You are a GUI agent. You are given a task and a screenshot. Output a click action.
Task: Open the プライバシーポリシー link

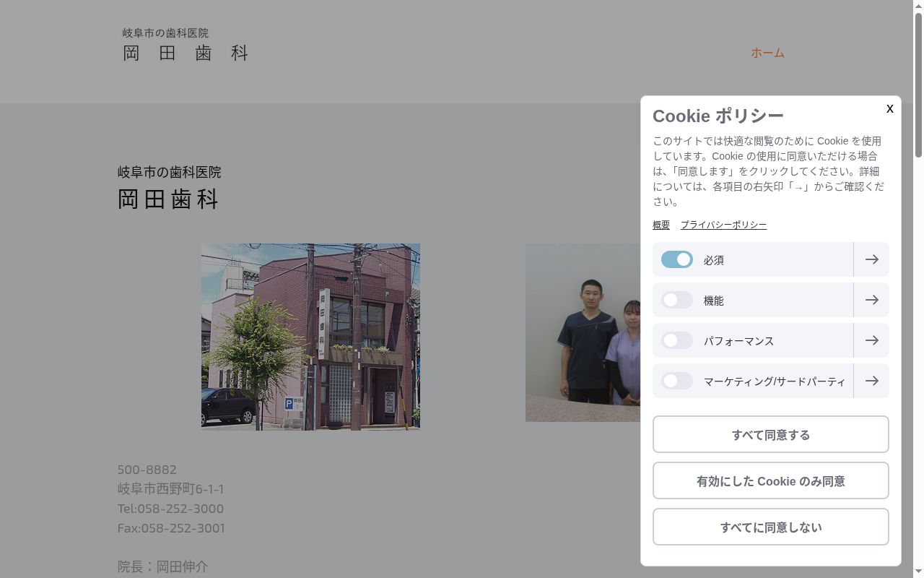point(723,225)
